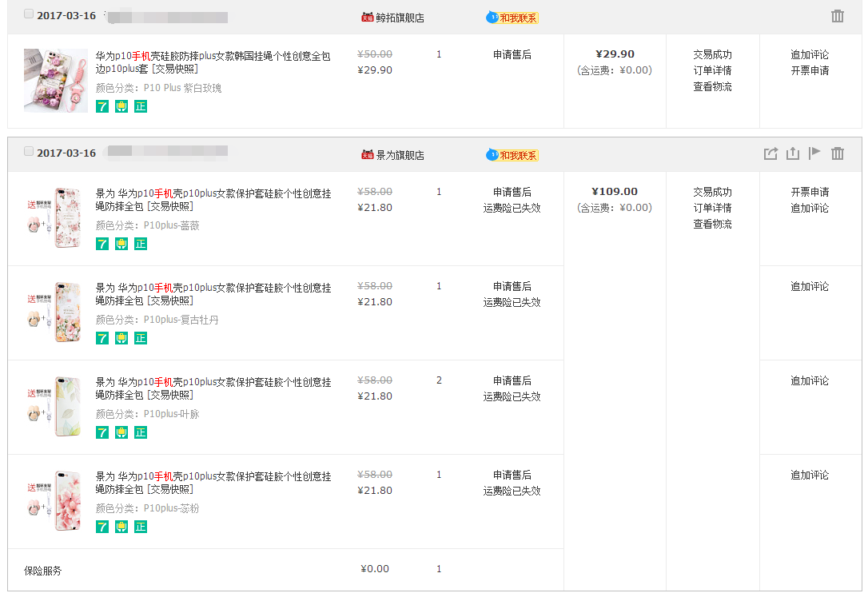The width and height of the screenshot is (868, 597).
Task: Click the upload tray icon on 景为旗舰店 order
Action: pyautogui.click(x=793, y=153)
